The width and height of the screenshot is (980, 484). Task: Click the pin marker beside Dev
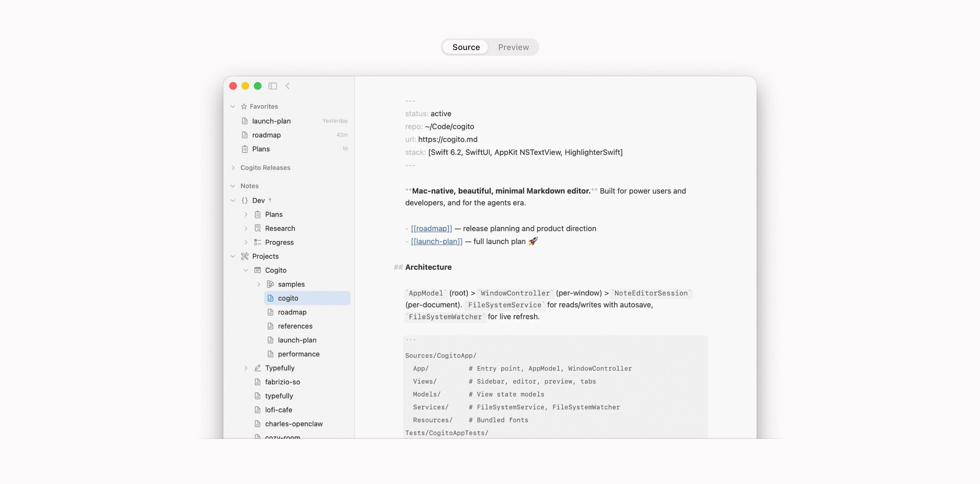point(270,200)
